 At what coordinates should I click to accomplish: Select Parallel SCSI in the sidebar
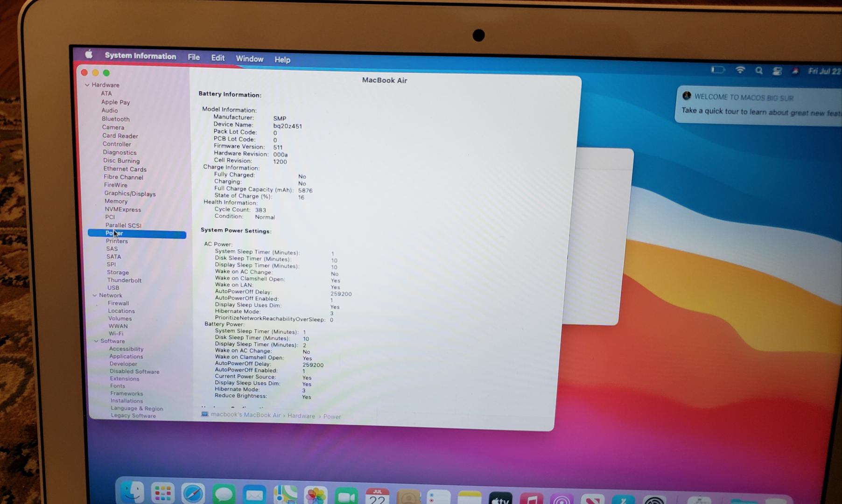(123, 225)
